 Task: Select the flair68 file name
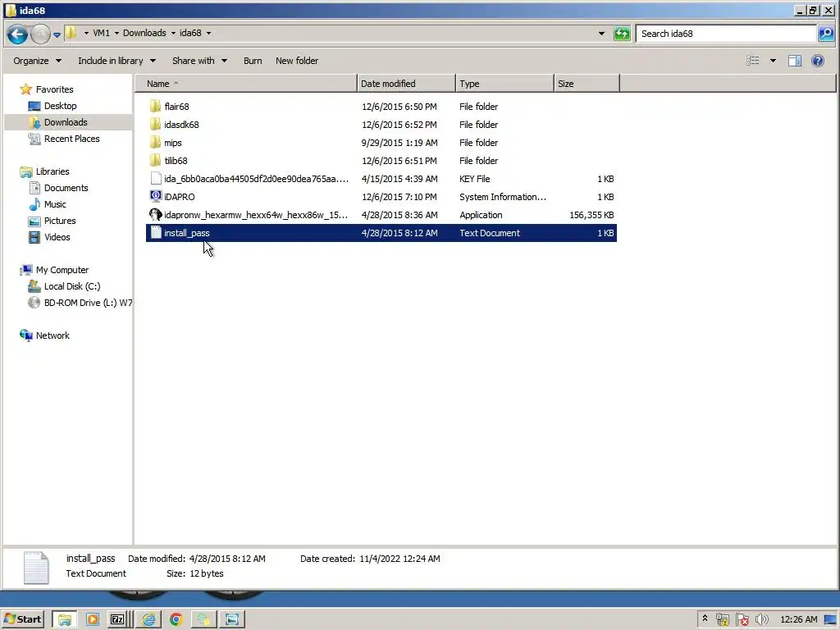[177, 107]
